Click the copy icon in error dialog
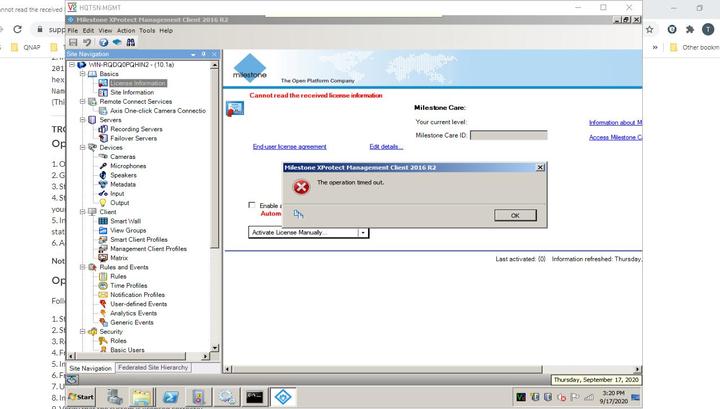 (x=298, y=213)
